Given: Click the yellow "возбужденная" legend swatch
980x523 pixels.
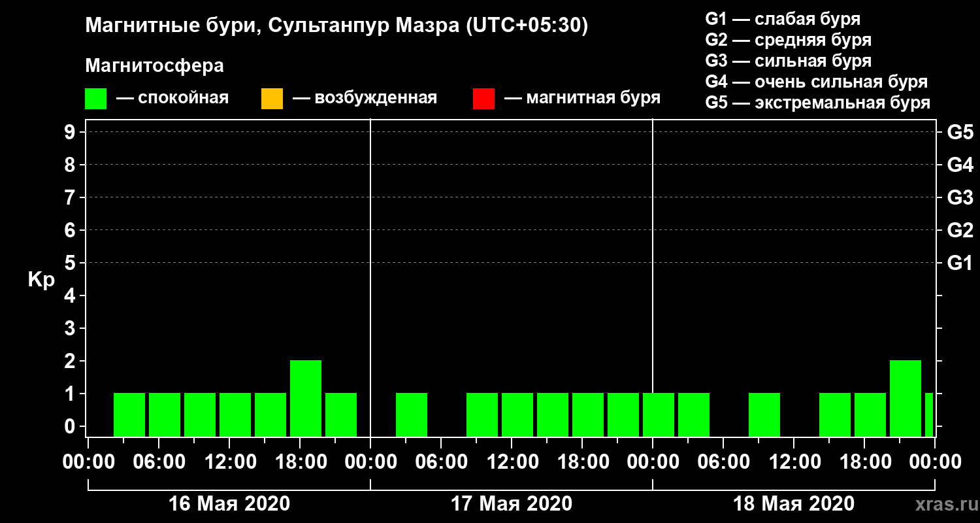Looking at the screenshot, I should click(x=272, y=99).
